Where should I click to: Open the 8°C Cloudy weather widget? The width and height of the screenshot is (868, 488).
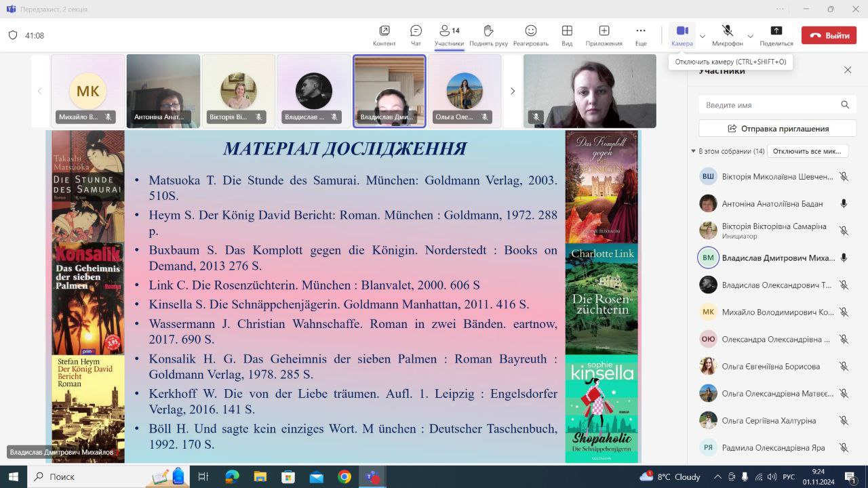[x=670, y=476]
